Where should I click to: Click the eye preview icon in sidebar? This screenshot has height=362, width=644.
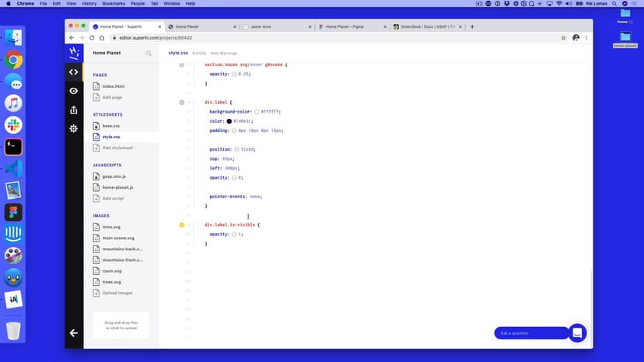[x=74, y=91]
